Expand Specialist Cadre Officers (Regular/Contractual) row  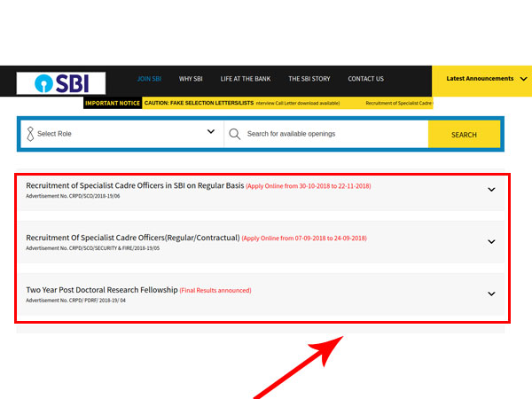(491, 241)
